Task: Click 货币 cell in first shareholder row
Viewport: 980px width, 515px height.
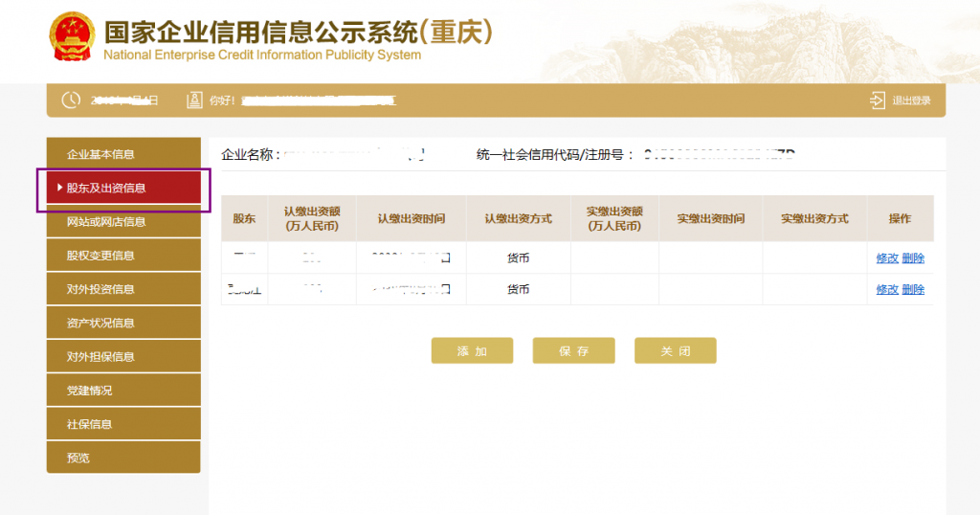Action: pyautogui.click(x=518, y=258)
